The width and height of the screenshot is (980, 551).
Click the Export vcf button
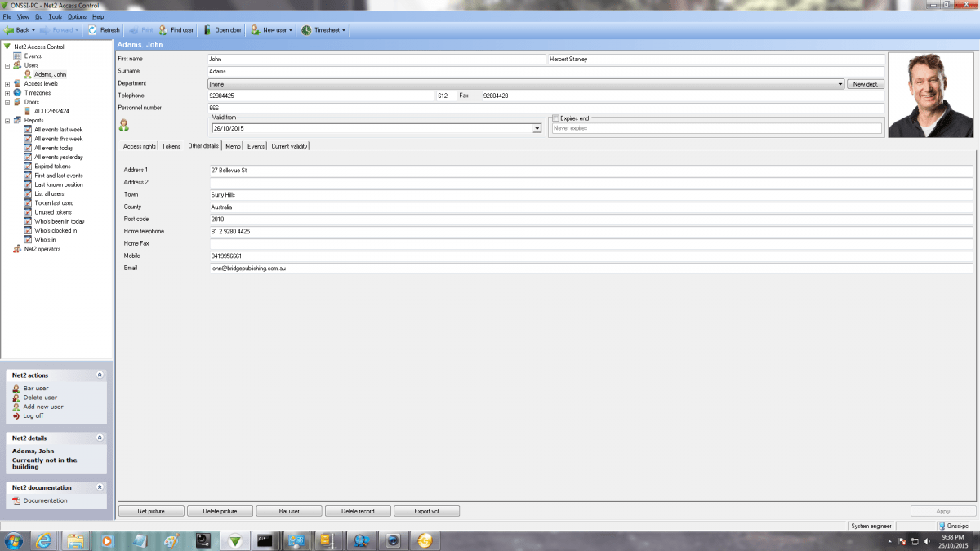[426, 511]
